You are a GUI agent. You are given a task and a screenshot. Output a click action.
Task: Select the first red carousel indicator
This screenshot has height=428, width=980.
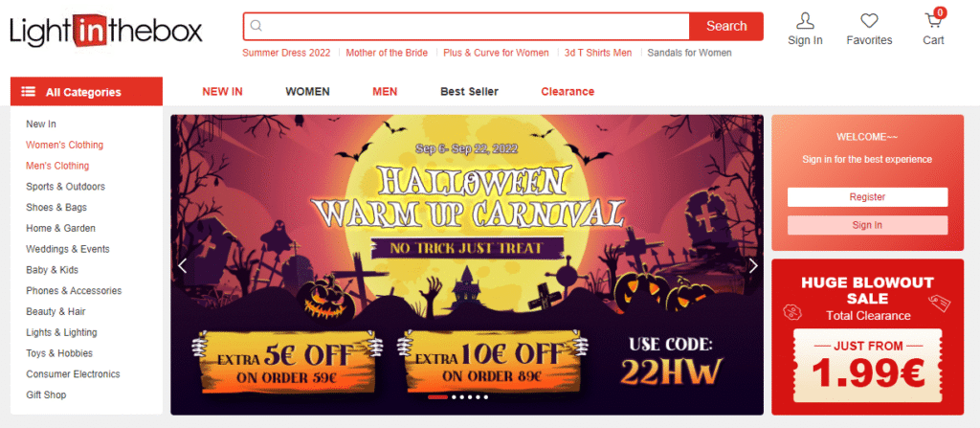pos(437,397)
